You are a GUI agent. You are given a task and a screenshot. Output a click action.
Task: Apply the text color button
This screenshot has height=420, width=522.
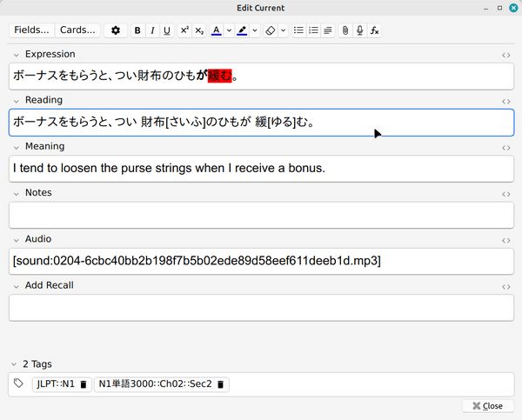pyautogui.click(x=217, y=30)
